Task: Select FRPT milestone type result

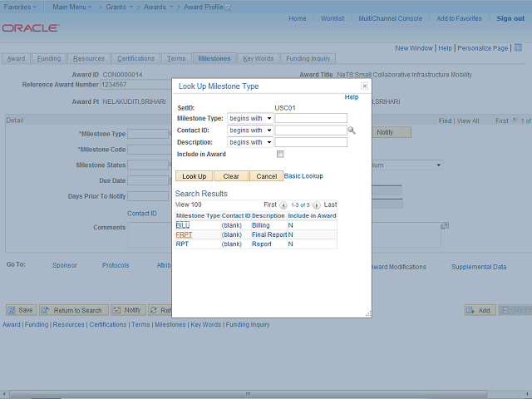Action: [184, 234]
